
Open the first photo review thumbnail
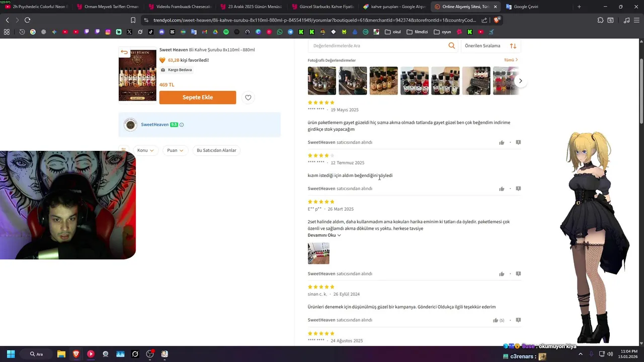pyautogui.click(x=322, y=81)
